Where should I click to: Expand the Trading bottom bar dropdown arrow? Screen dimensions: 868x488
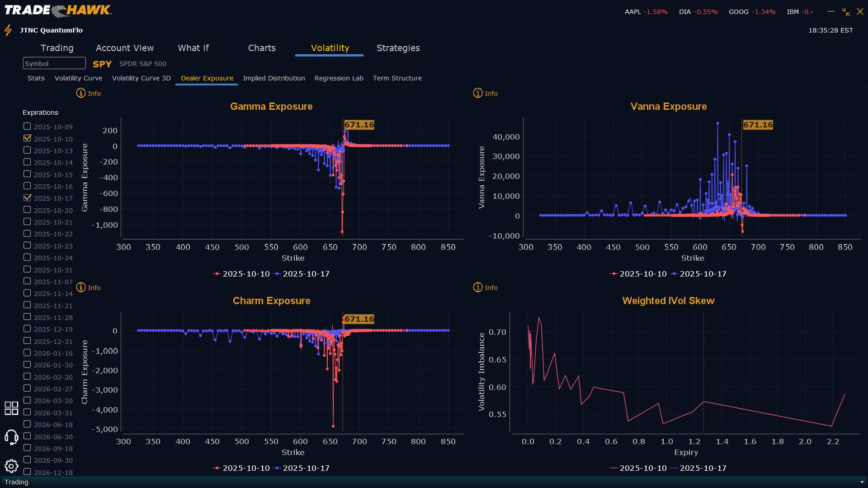(x=862, y=482)
